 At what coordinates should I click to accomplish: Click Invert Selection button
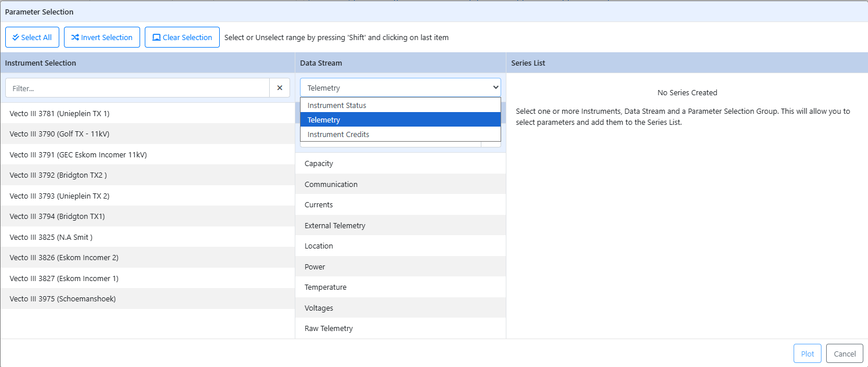[x=102, y=37]
